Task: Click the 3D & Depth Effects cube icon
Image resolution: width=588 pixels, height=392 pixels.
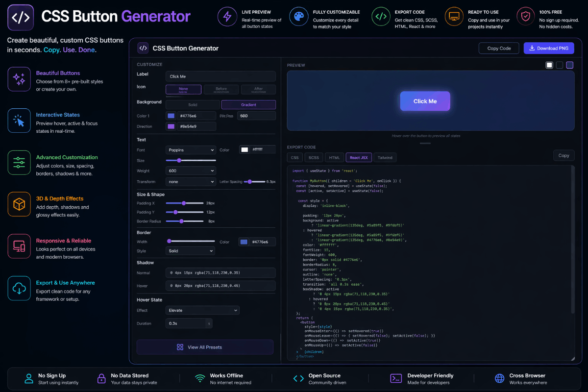Action: 19,204
